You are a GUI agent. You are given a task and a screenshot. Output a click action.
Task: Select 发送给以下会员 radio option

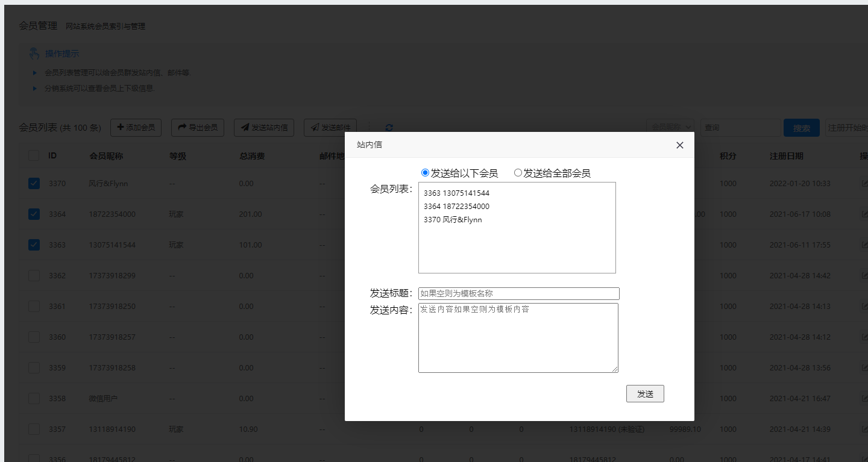pos(425,173)
